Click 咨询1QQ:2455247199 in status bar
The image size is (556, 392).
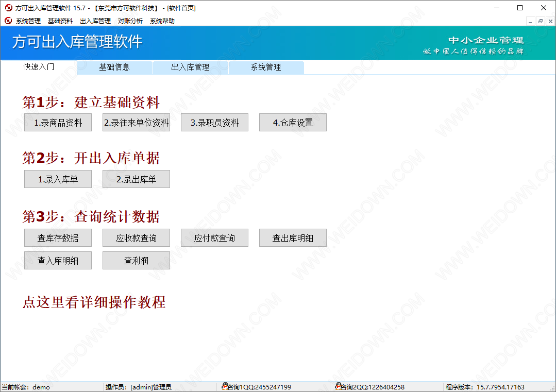point(259,387)
